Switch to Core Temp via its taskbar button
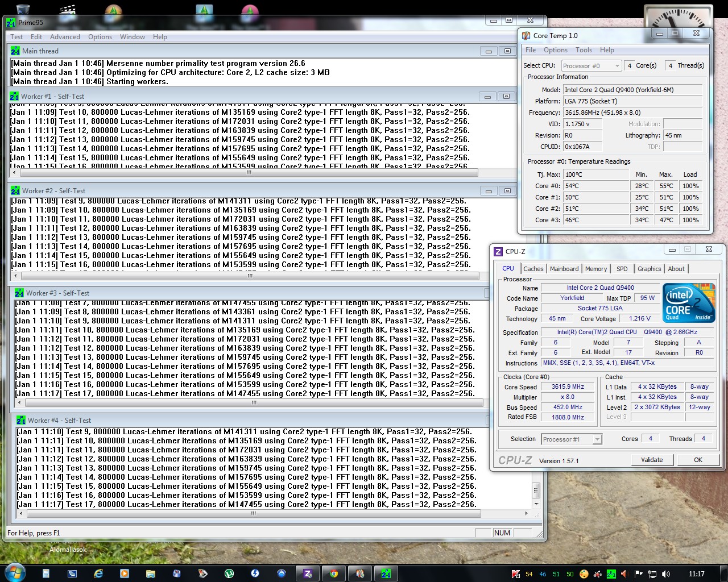Viewport: 728px width, 582px height. [x=360, y=573]
